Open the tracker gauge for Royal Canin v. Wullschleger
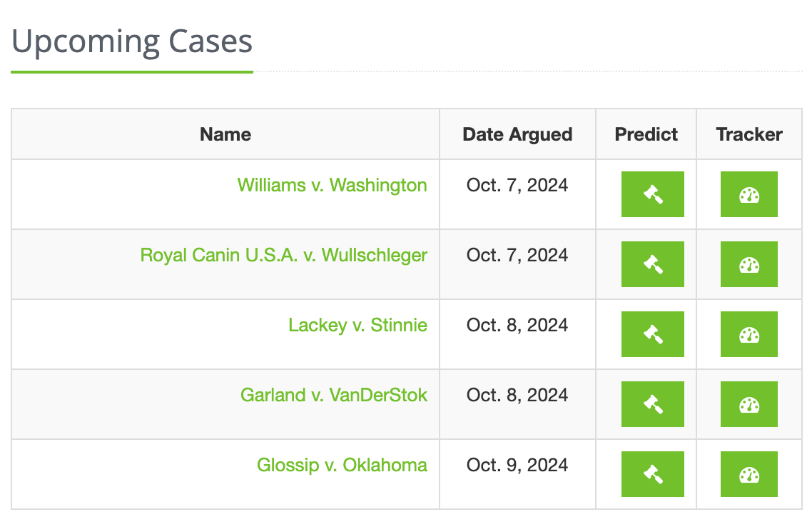The height and width of the screenshot is (517, 812). click(748, 264)
